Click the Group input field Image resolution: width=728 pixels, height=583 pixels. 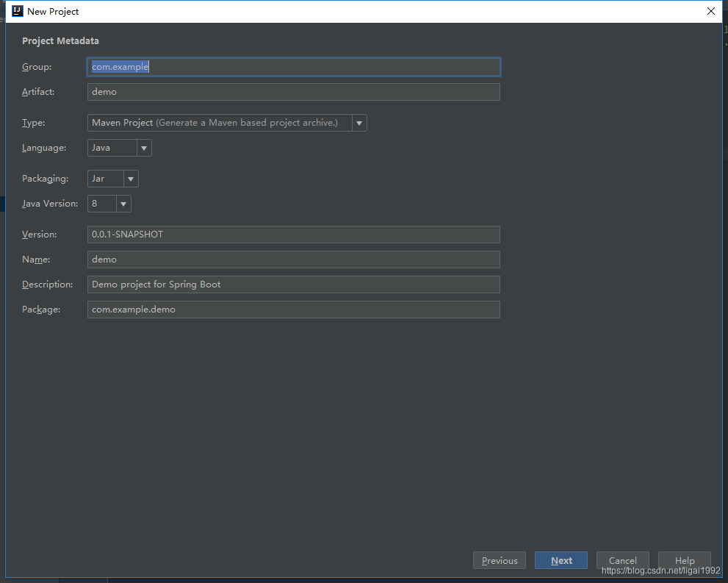tap(293, 67)
